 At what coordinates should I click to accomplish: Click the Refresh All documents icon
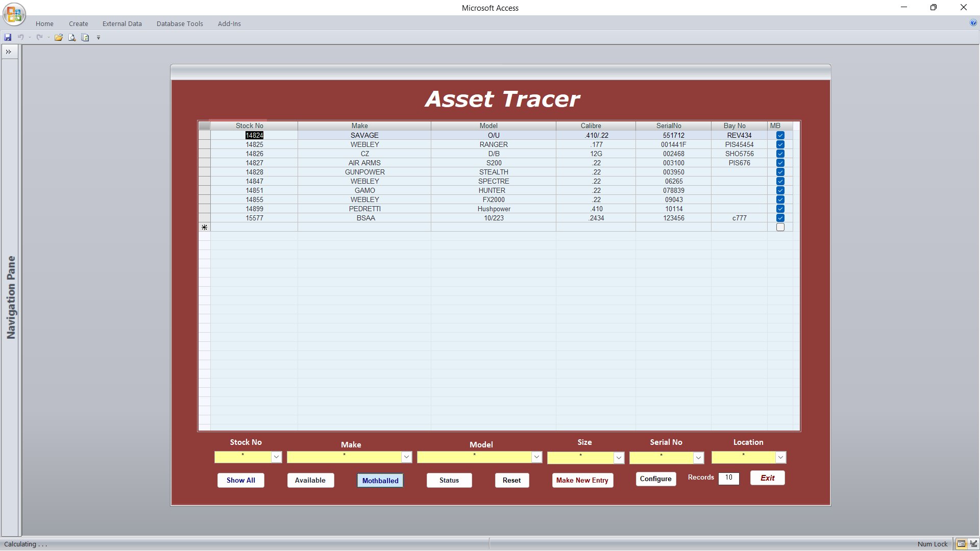point(85,37)
